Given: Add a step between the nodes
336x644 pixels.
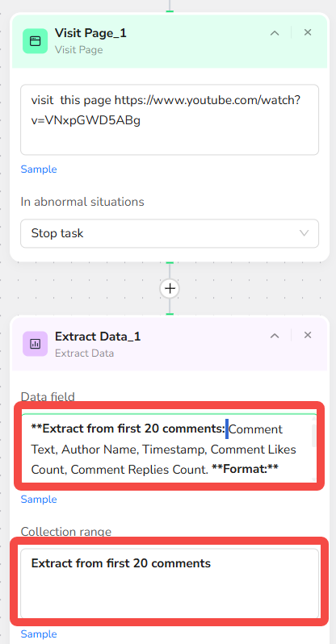Looking at the screenshot, I should [170, 288].
